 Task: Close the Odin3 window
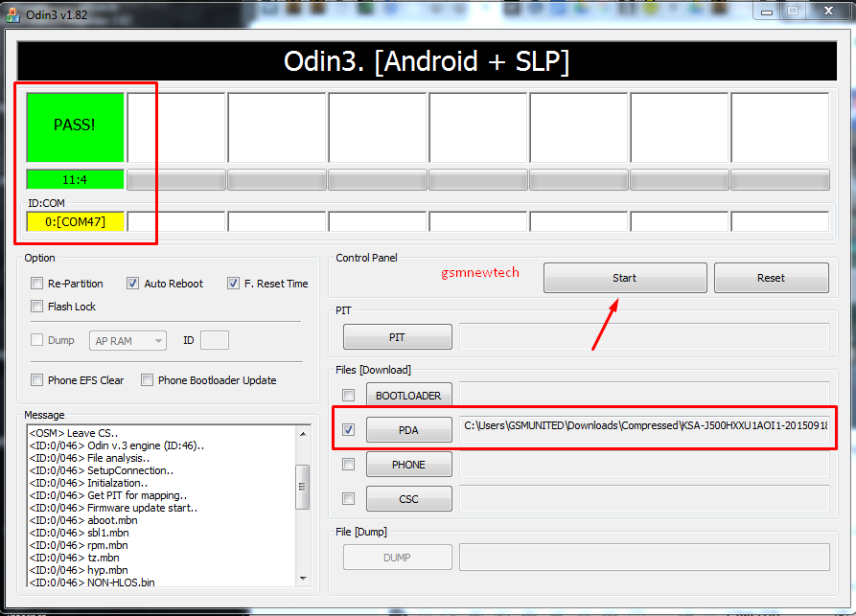tap(828, 11)
